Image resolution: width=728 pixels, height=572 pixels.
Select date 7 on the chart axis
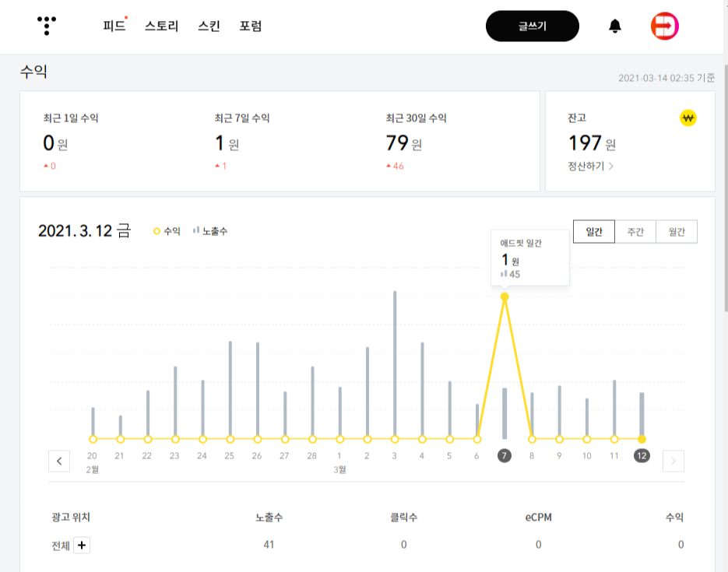505,455
